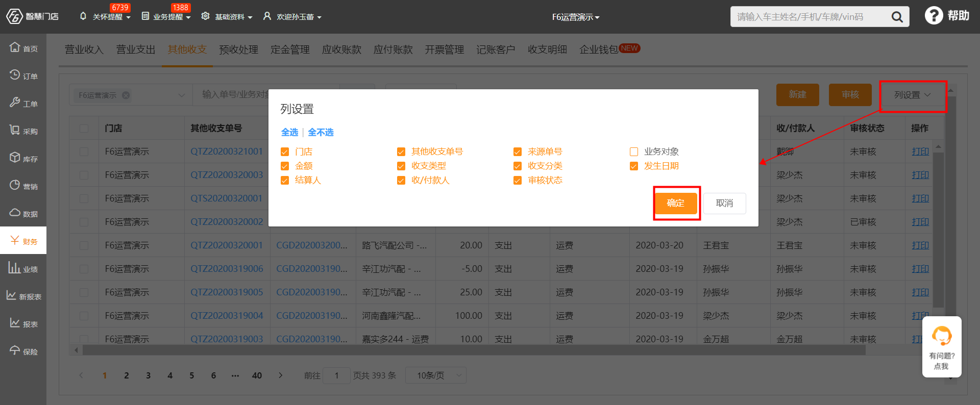Screen dimensions: 980x405
Task: Confirm column settings with 确定
Action: pyautogui.click(x=676, y=203)
